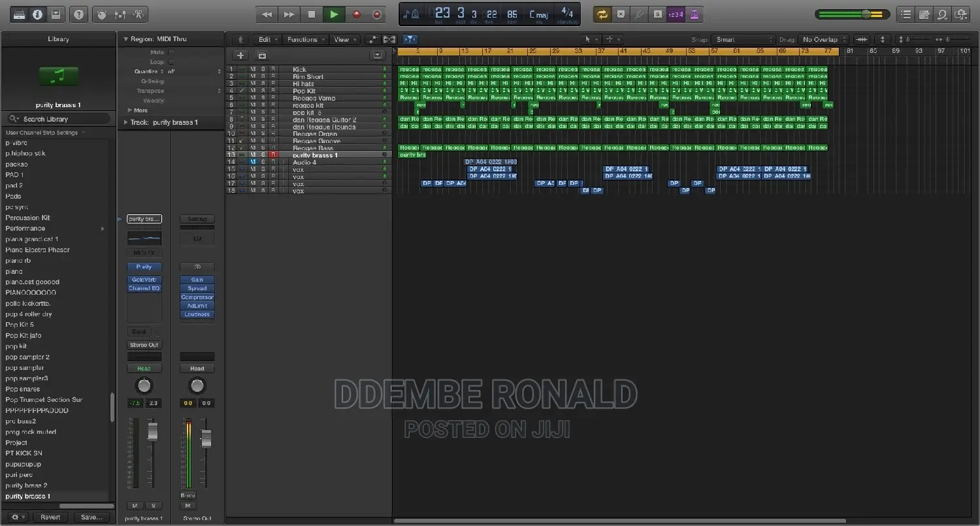The image size is (980, 526).
Task: Adjust the horizontal zoom slider
Action: pos(947,39)
